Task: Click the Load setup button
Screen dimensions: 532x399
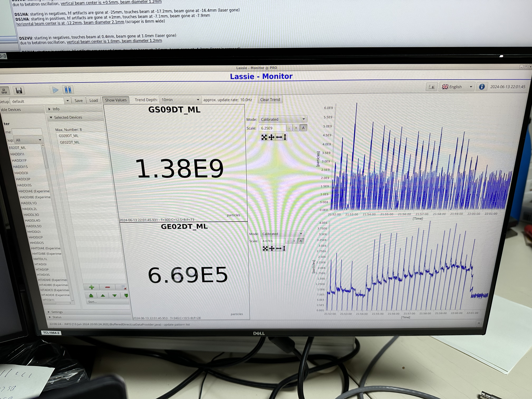Action: [94, 100]
